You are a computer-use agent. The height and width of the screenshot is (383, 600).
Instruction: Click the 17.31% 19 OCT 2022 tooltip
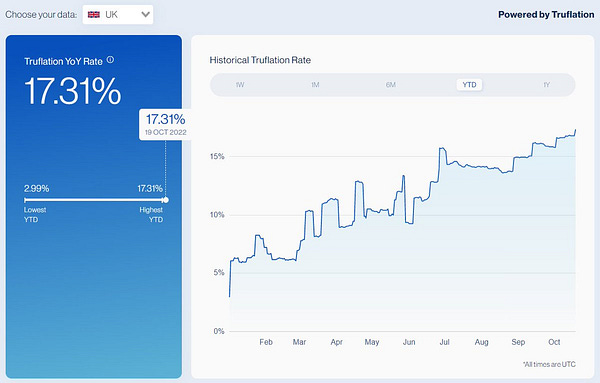point(165,124)
